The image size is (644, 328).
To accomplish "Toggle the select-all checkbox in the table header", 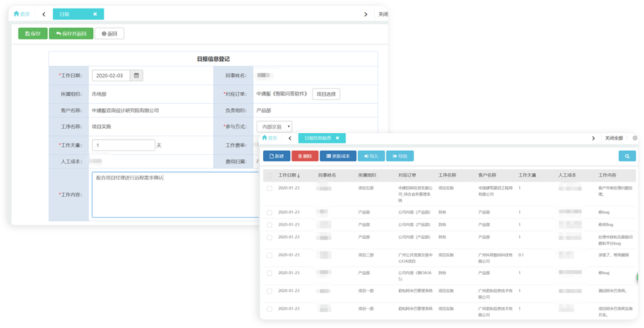I will (x=269, y=176).
